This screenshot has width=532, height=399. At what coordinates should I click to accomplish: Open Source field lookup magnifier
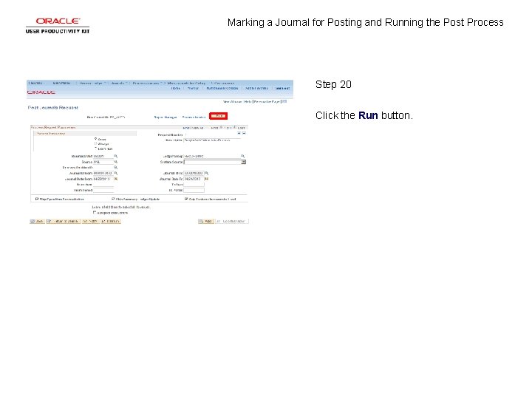(116, 162)
